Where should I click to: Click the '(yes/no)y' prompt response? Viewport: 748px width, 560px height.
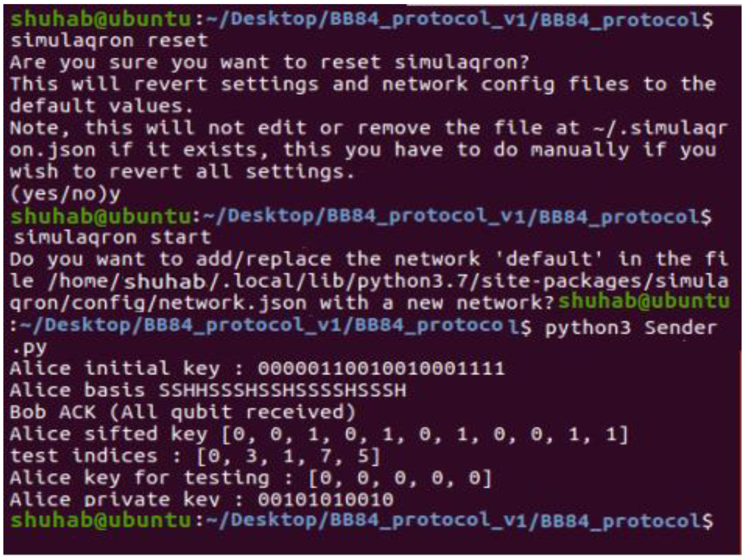click(x=65, y=194)
